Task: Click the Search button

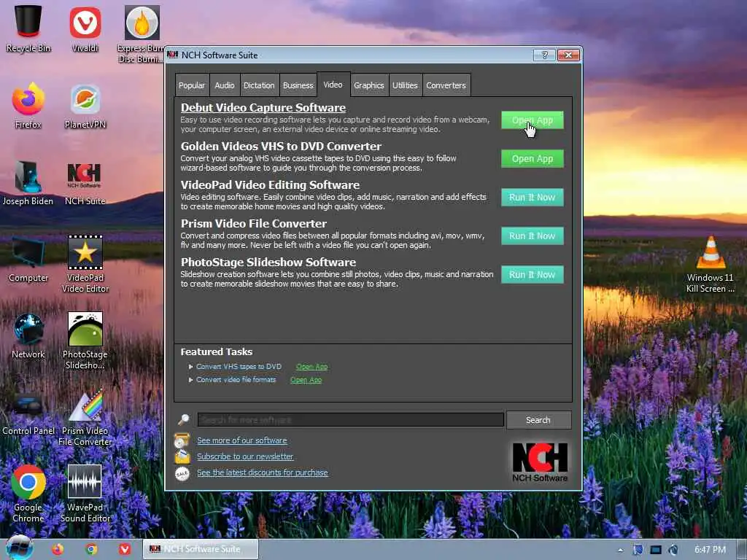Action: click(538, 420)
